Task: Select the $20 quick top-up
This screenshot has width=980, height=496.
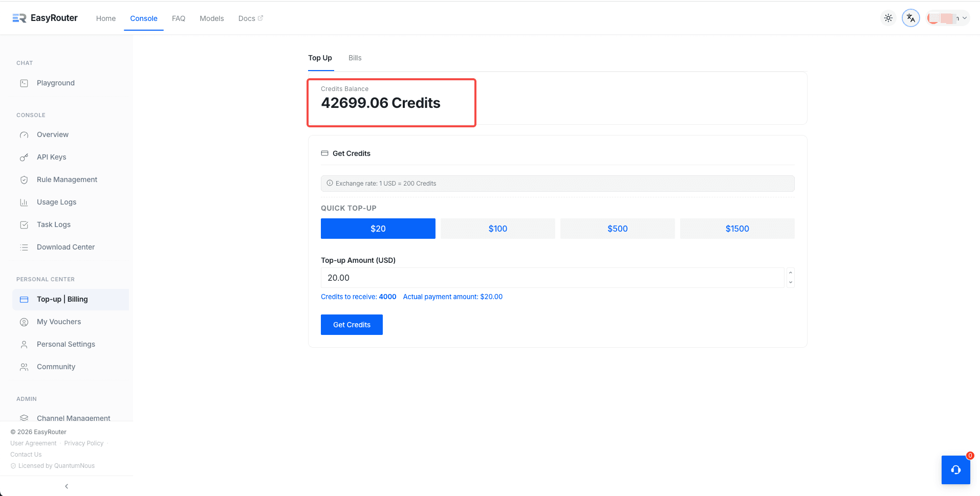Action: (378, 229)
